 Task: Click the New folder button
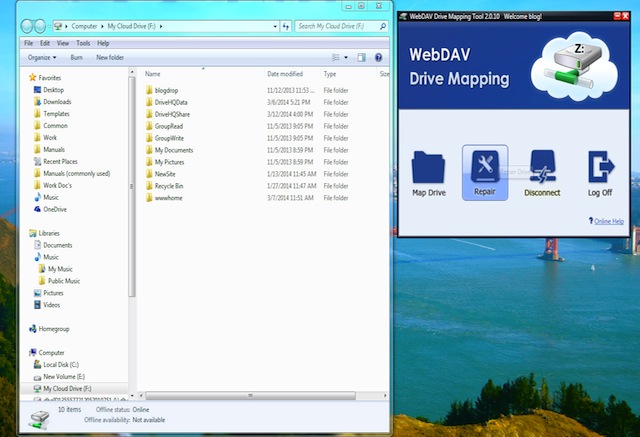pyautogui.click(x=110, y=58)
